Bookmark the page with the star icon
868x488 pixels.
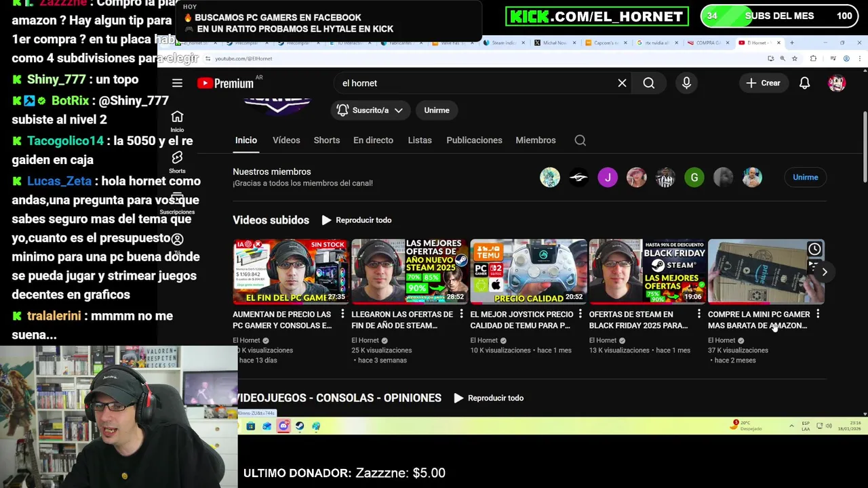click(x=794, y=58)
